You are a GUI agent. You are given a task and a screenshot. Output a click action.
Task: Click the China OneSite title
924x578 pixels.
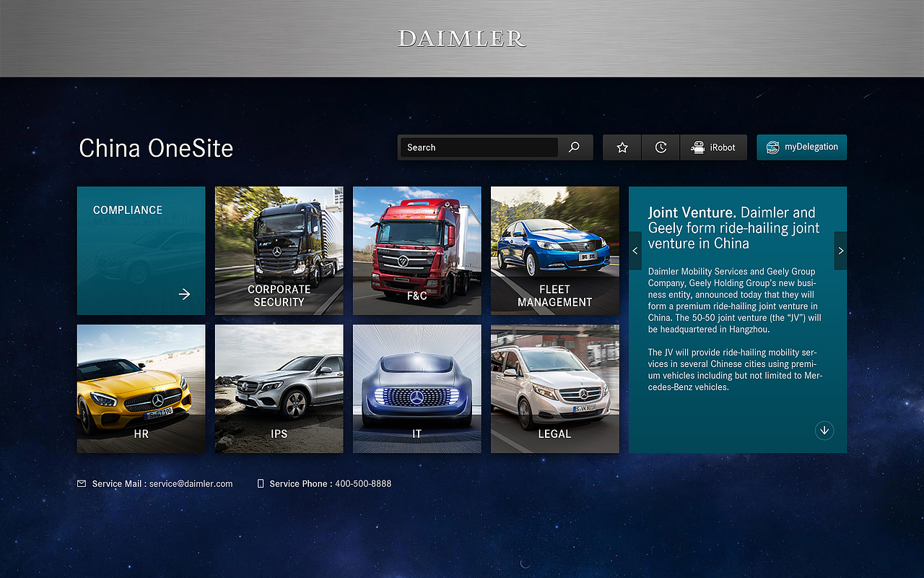point(156,148)
